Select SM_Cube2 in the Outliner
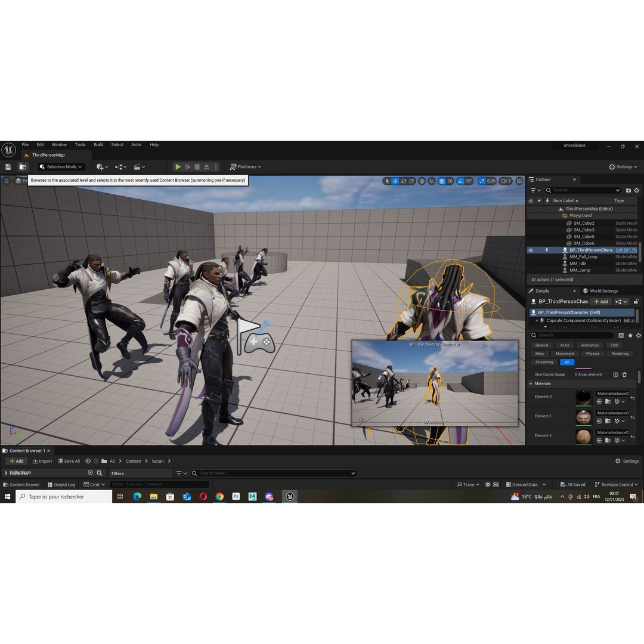Viewport: 644px width, 644px height. click(584, 223)
